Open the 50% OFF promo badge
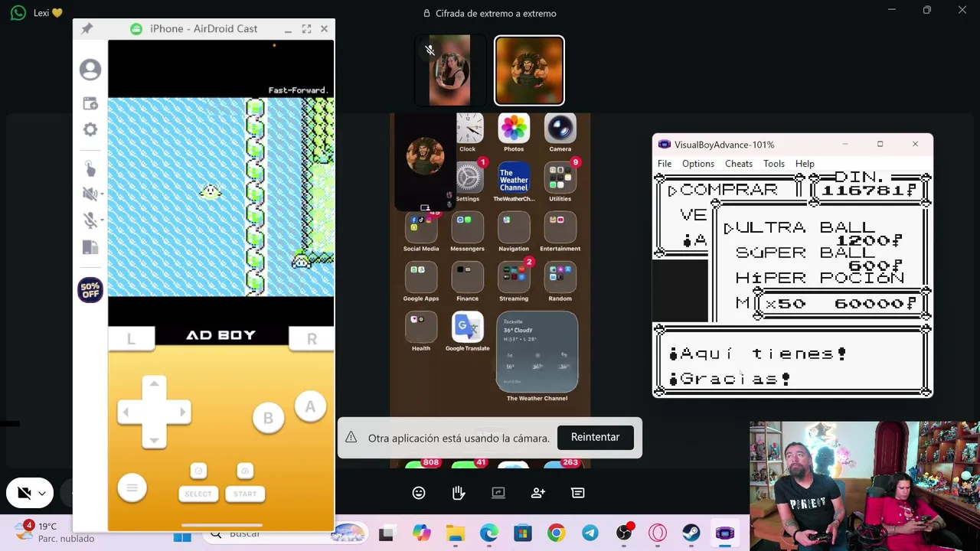 click(90, 290)
